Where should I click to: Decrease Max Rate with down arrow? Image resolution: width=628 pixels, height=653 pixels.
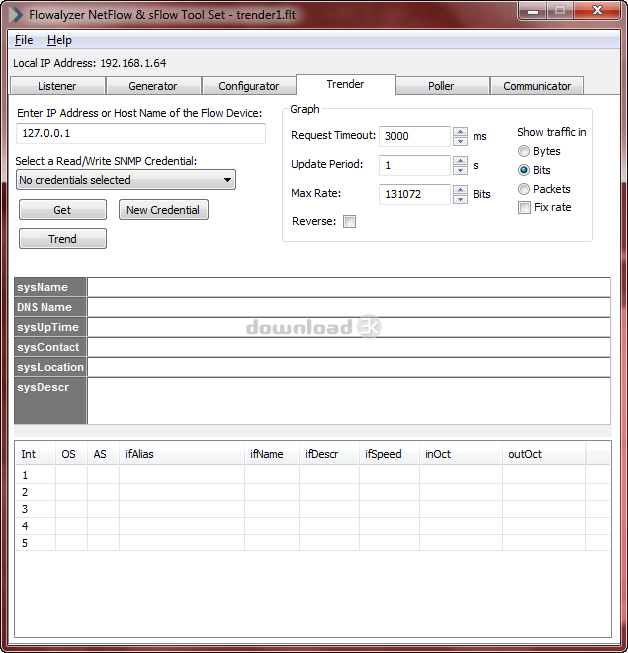pos(460,199)
